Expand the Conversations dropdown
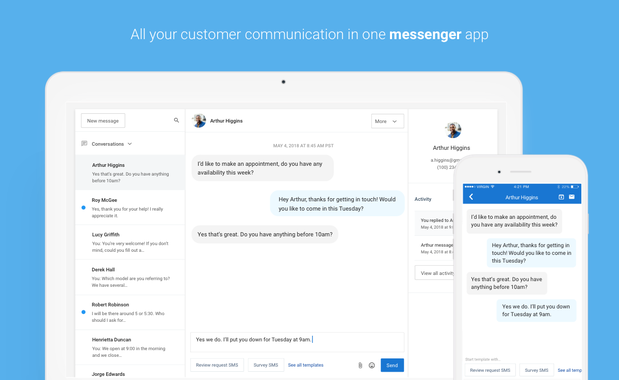 coord(112,144)
